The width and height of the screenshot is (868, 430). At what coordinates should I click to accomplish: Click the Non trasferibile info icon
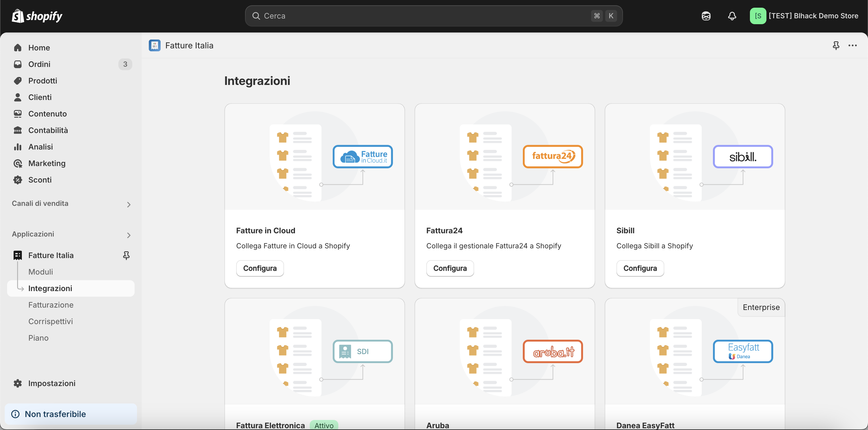tap(15, 414)
